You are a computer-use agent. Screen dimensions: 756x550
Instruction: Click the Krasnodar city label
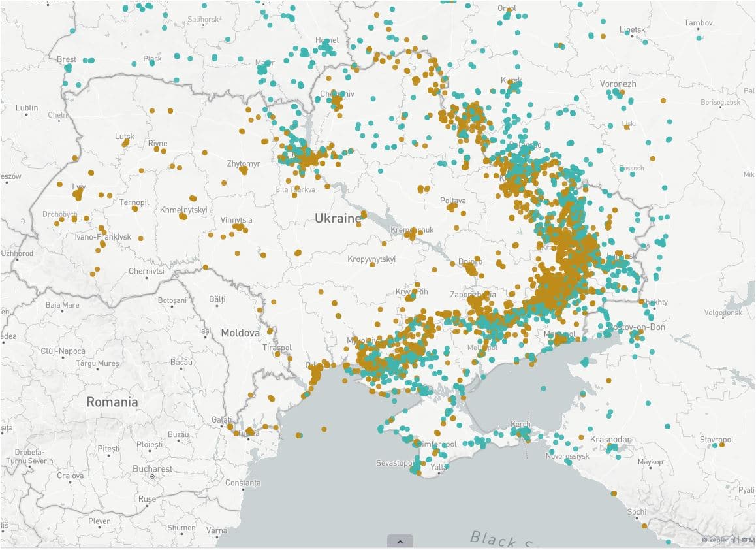pyautogui.click(x=610, y=439)
